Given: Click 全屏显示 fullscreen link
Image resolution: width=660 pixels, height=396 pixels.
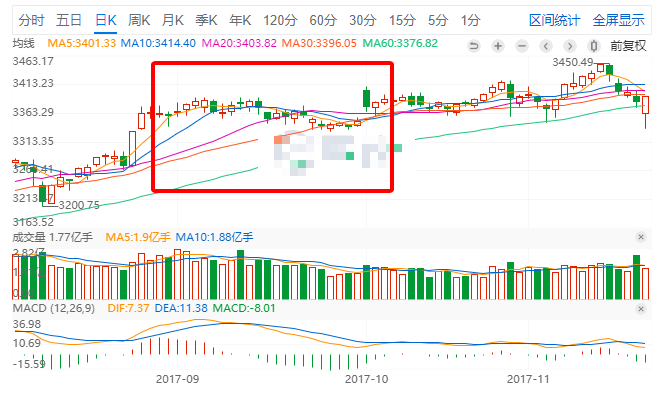Looking at the screenshot, I should (618, 20).
